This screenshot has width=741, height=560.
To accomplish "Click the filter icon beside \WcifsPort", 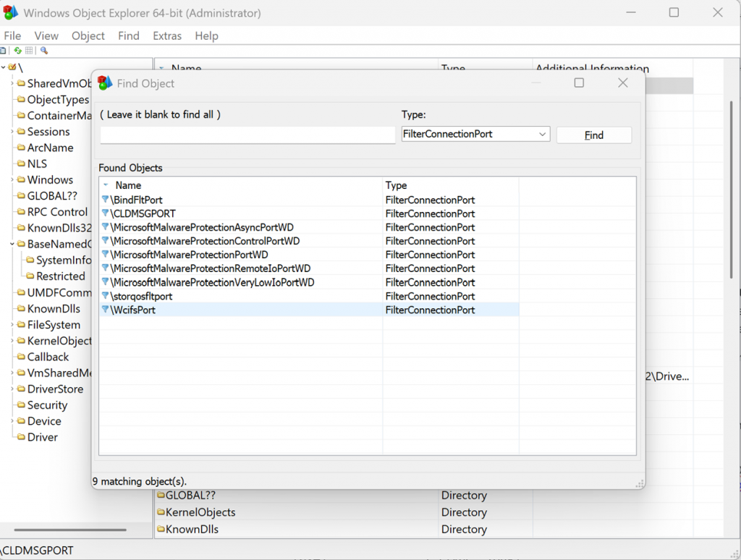I will tap(105, 310).
